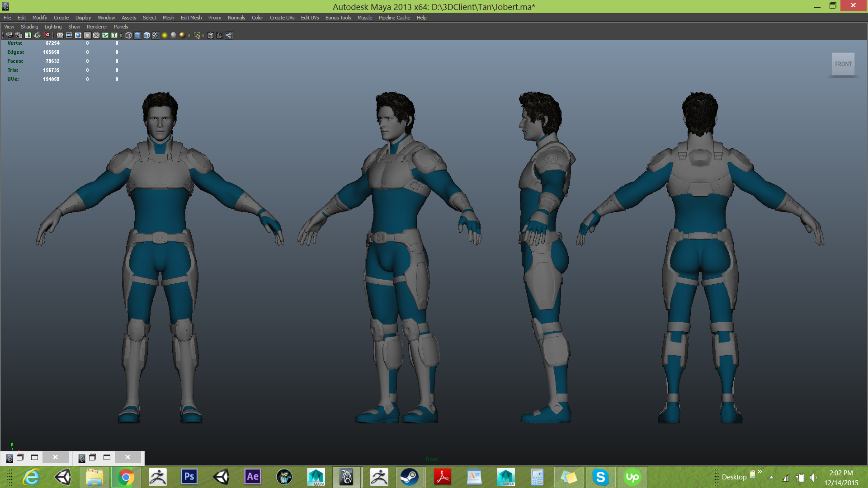This screenshot has width=868, height=488.
Task: Toggle the Film Gate overlay
Action: tap(69, 35)
